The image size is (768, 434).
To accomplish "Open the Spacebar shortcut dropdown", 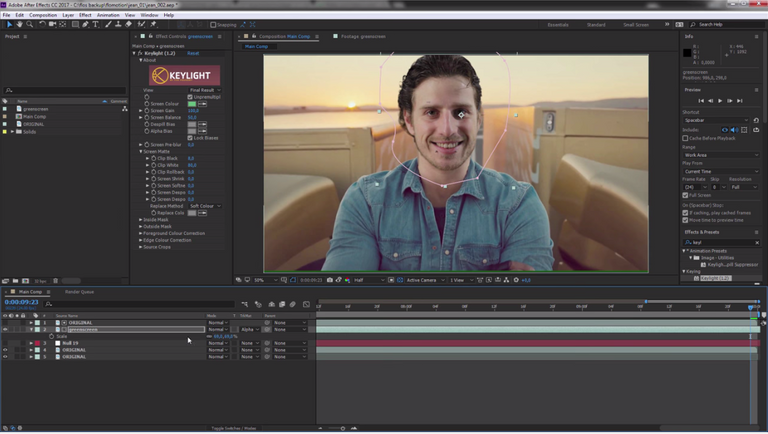I will pos(716,121).
